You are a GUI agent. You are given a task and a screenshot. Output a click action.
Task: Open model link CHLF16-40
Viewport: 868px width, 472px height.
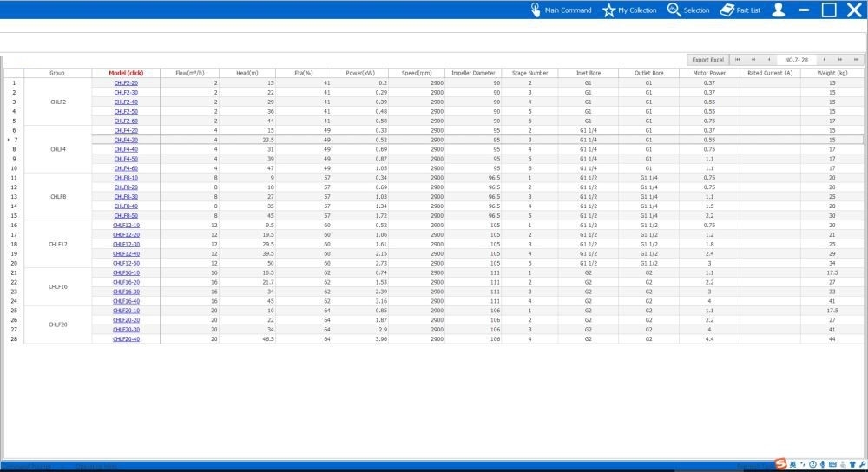pyautogui.click(x=126, y=302)
